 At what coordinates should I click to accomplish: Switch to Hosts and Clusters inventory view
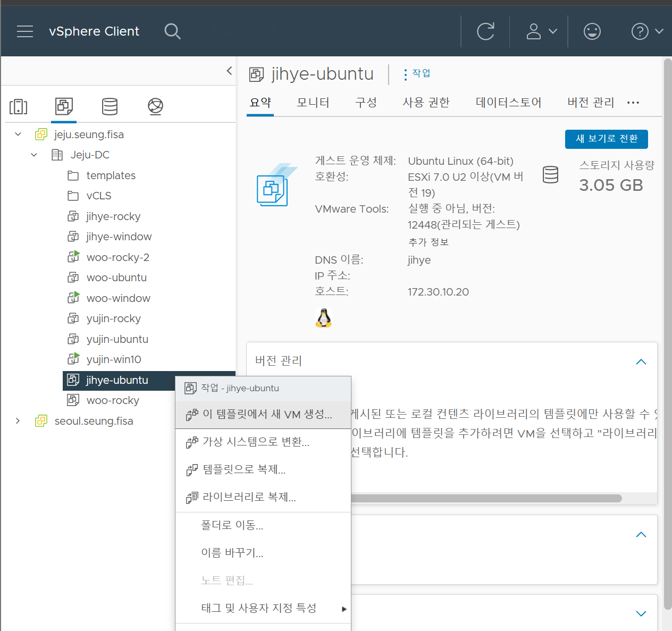[x=19, y=107]
